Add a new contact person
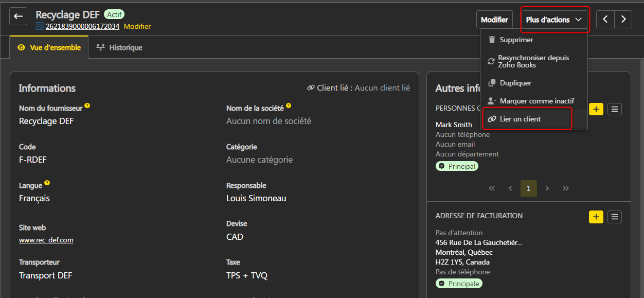Viewport: 644px width, 298px height. [x=596, y=109]
